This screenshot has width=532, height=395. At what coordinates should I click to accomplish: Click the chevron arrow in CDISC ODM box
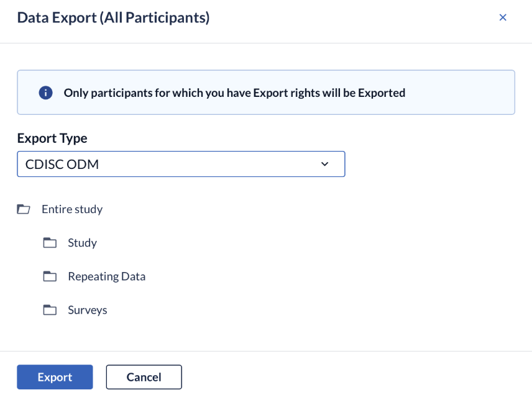[324, 164]
